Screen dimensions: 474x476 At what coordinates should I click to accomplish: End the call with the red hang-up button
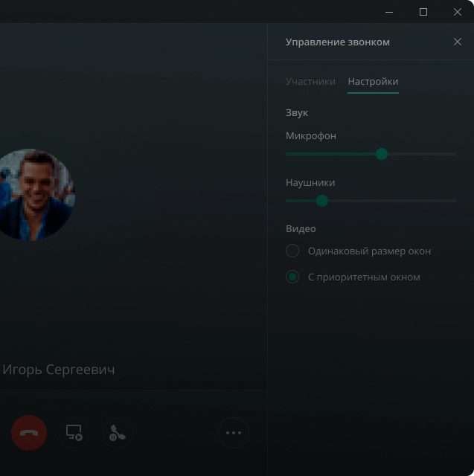click(x=29, y=432)
